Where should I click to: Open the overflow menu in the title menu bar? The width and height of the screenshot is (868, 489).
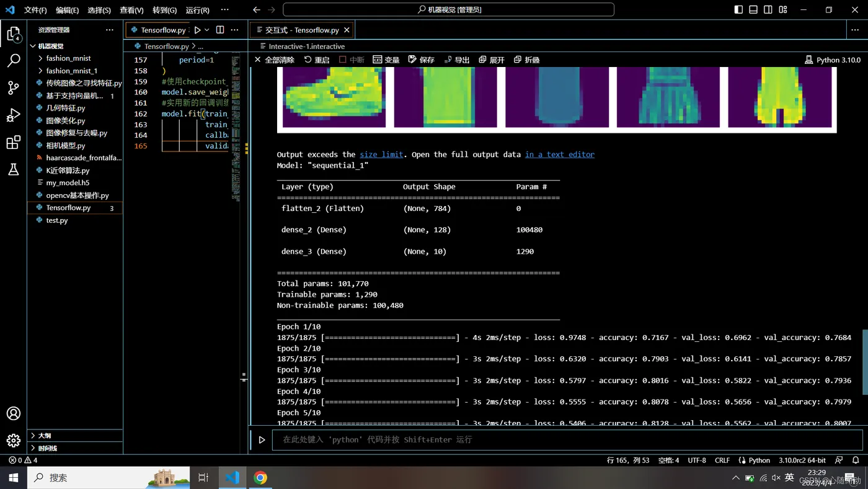click(224, 9)
